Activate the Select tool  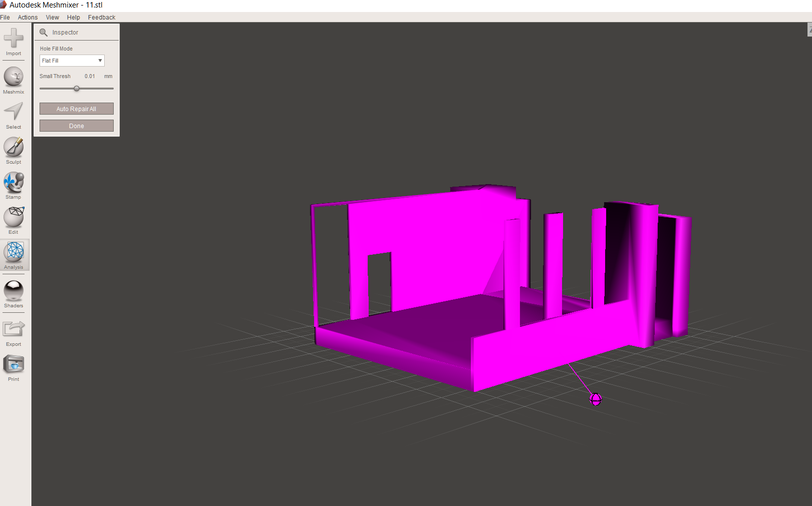coord(14,116)
